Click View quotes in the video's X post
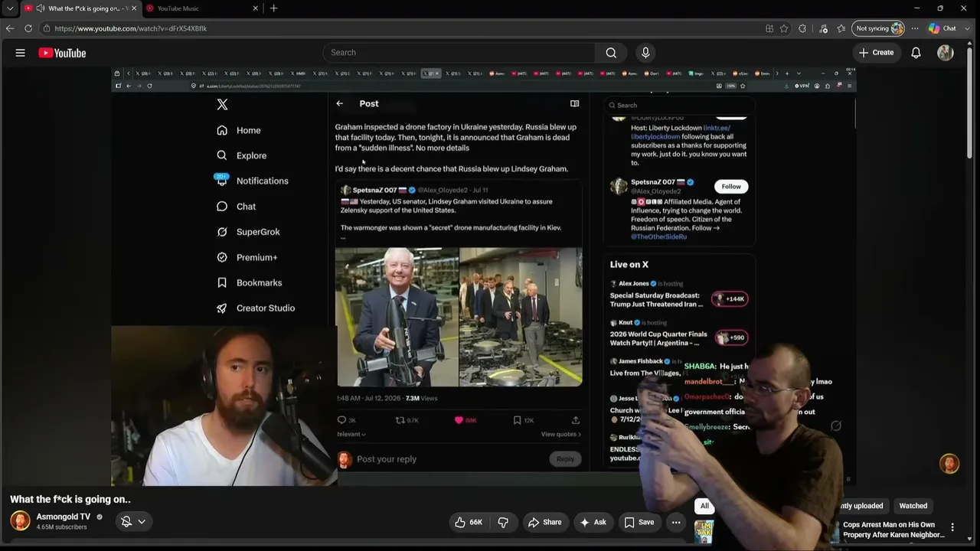Viewport: 980px width, 551px height. click(x=561, y=434)
